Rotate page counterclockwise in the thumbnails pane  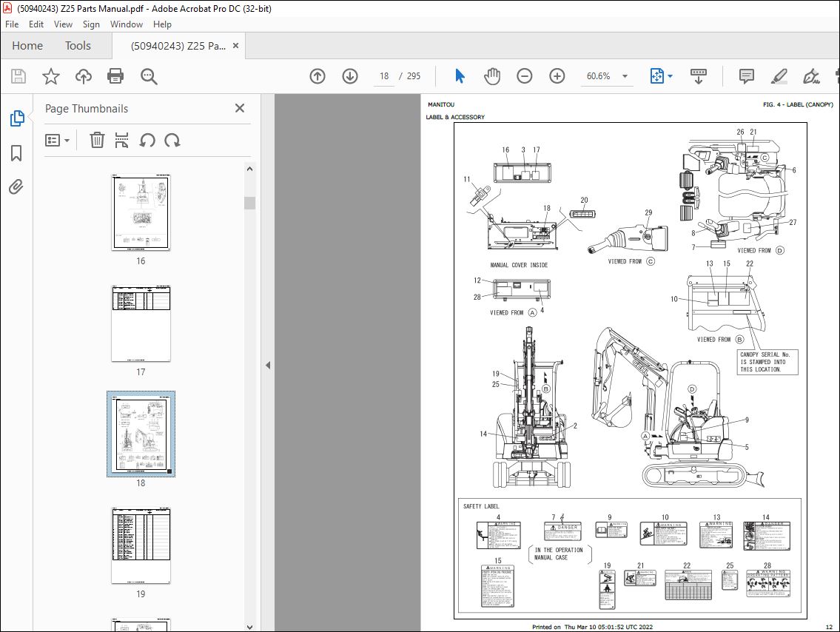pyautogui.click(x=147, y=141)
